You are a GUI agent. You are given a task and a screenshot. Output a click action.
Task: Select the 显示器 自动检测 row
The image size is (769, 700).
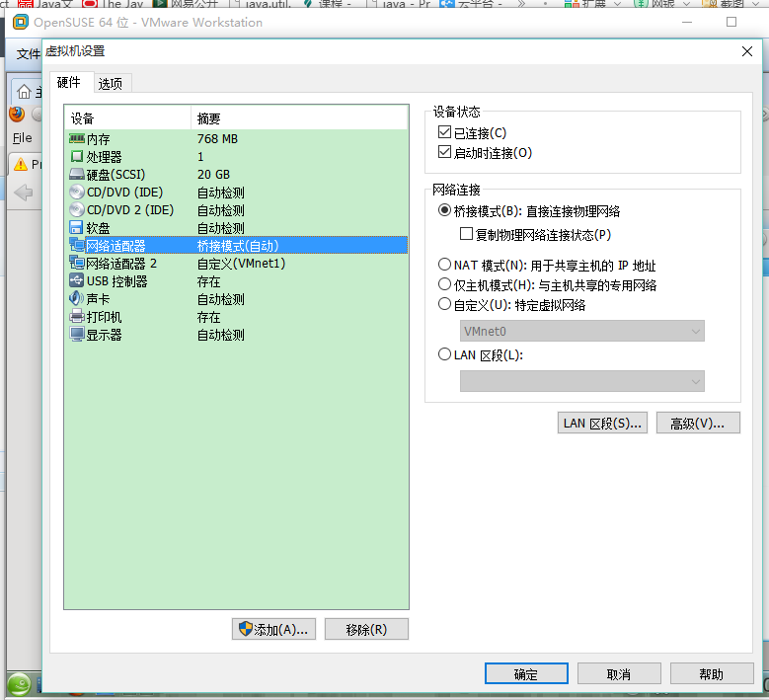236,335
